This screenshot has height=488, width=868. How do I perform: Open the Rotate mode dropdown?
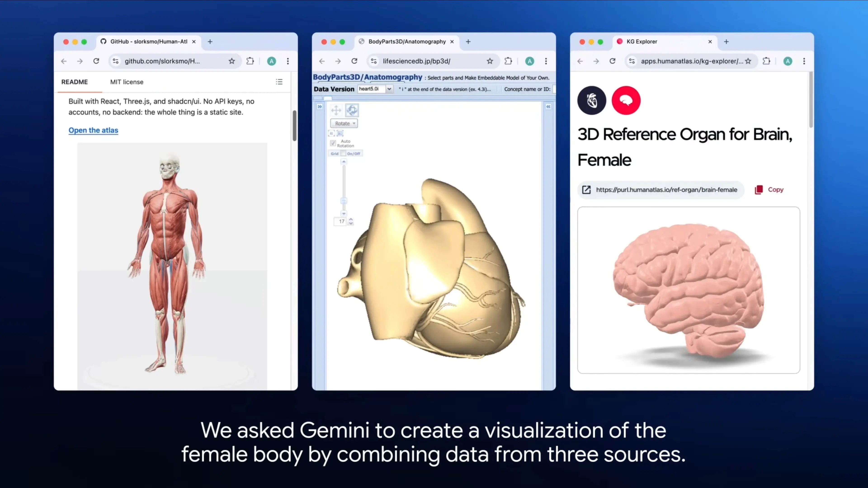pyautogui.click(x=344, y=123)
